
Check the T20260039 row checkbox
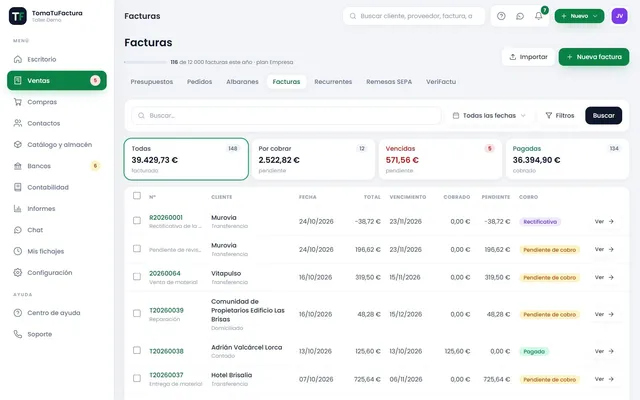coord(137,313)
